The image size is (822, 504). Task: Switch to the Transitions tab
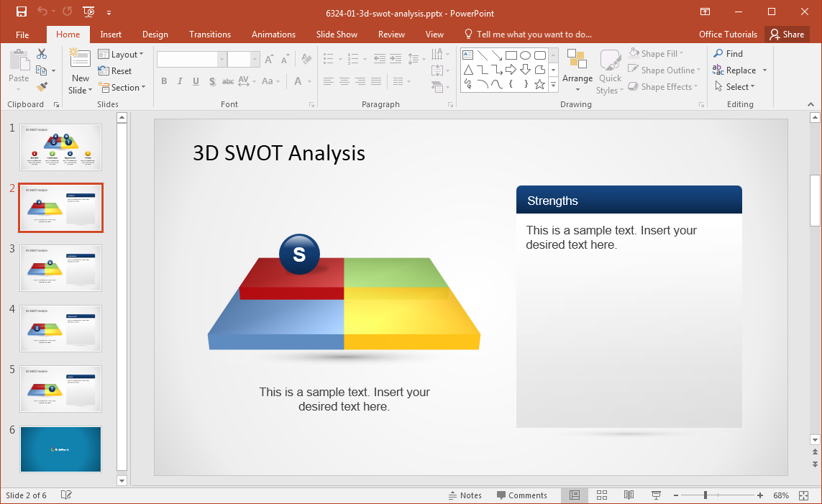[210, 35]
